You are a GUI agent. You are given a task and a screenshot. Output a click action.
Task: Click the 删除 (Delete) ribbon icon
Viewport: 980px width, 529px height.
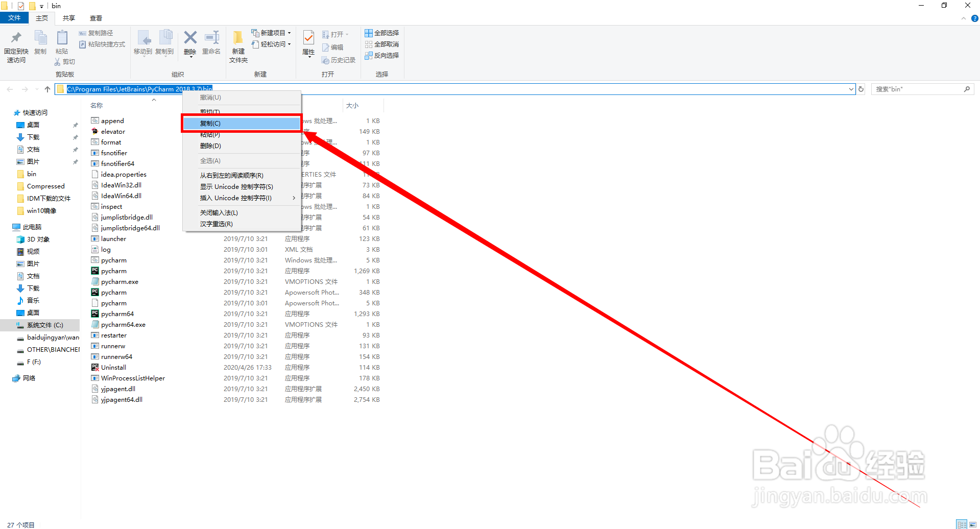[x=189, y=46]
